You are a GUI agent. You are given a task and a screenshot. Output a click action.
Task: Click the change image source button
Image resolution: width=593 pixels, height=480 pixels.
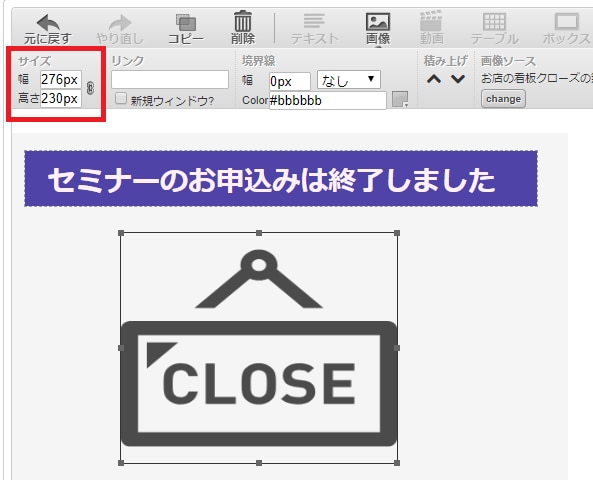pos(503,99)
